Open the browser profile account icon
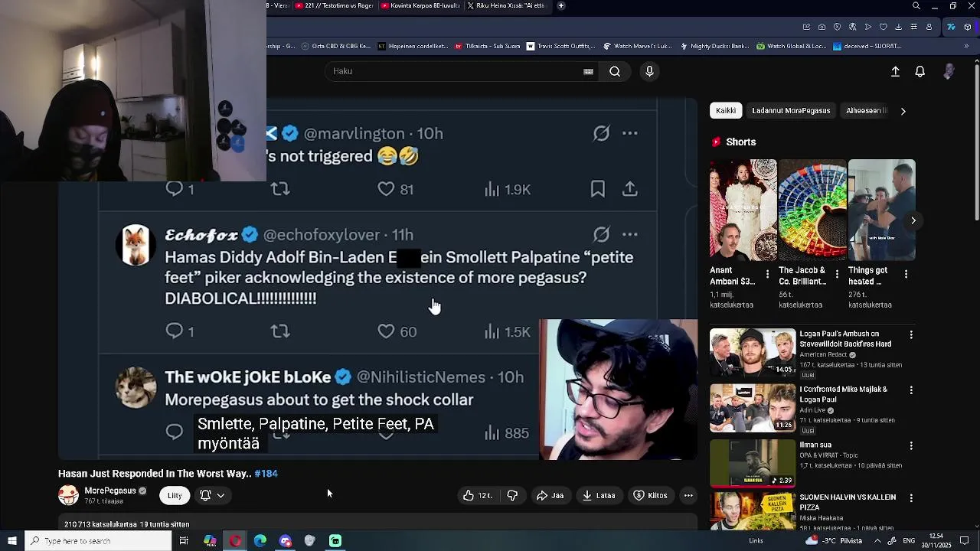The height and width of the screenshot is (551, 980). 929,27
